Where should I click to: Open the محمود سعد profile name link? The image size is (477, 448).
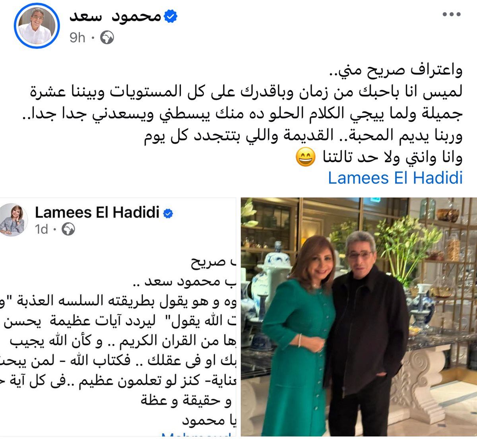click(x=115, y=16)
